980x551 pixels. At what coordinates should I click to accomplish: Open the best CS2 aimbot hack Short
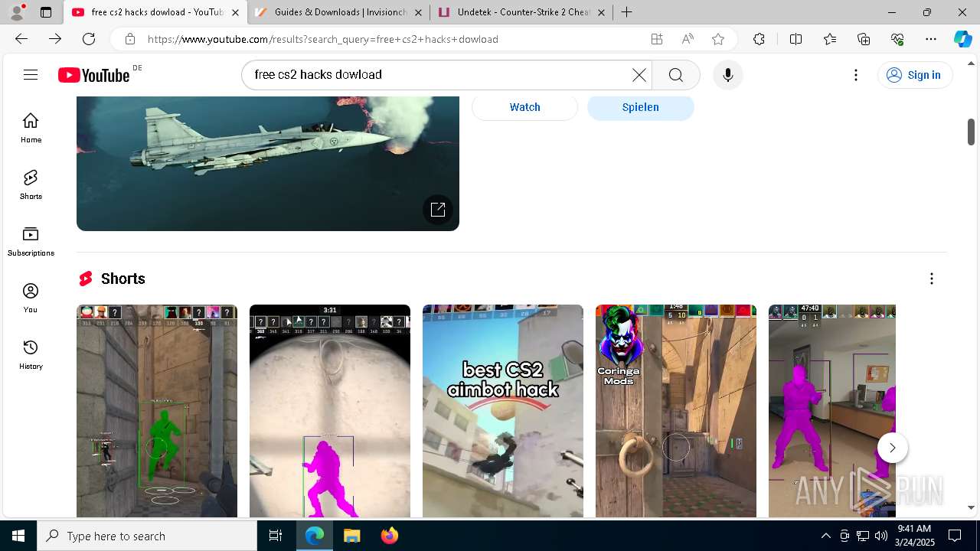pos(503,411)
